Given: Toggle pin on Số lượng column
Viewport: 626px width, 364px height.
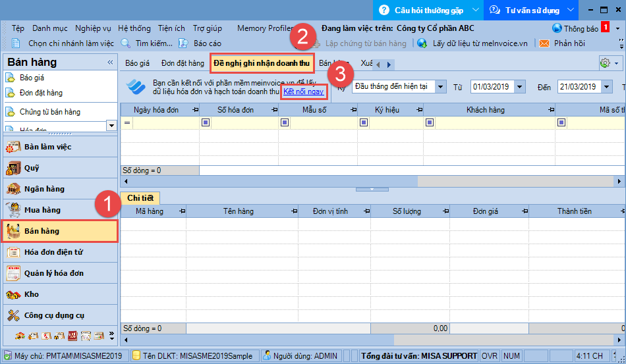Looking at the screenshot, I should coord(445,211).
